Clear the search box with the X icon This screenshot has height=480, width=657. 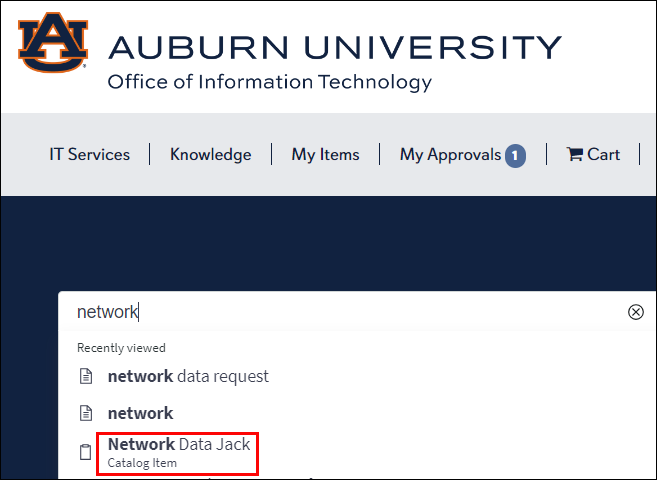point(636,312)
